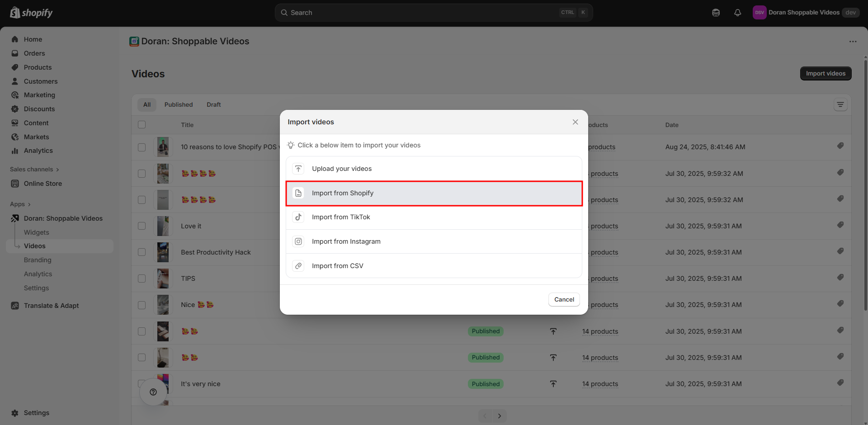The image size is (868, 425).
Task: Open Products in sidebar
Action: click(38, 67)
